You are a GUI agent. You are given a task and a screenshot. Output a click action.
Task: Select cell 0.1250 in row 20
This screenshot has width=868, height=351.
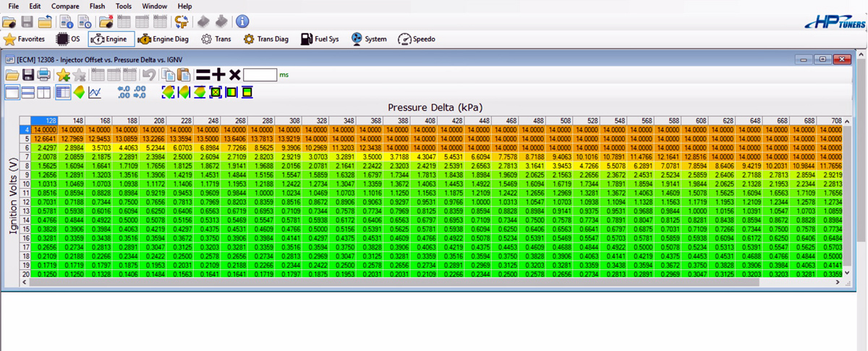[44, 274]
